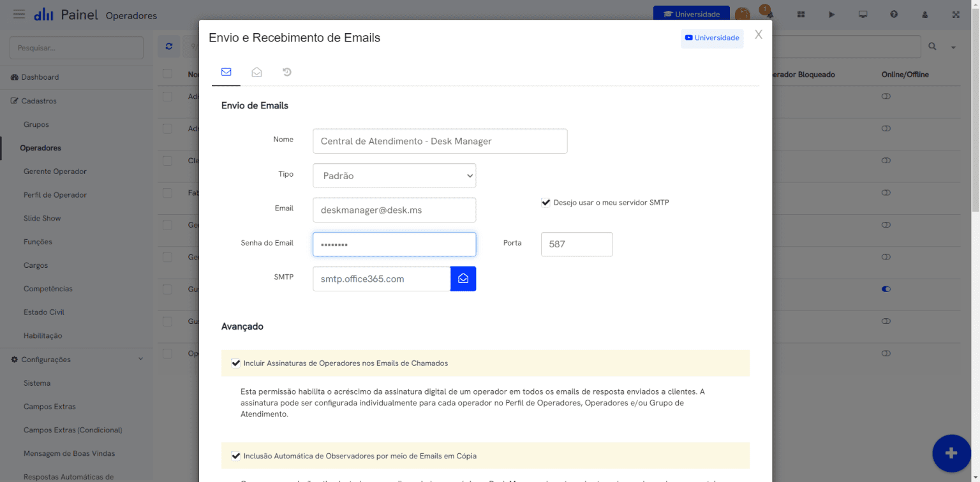The image size is (980, 482).
Task: Click the Universidade link inside the dialog
Action: (x=711, y=38)
